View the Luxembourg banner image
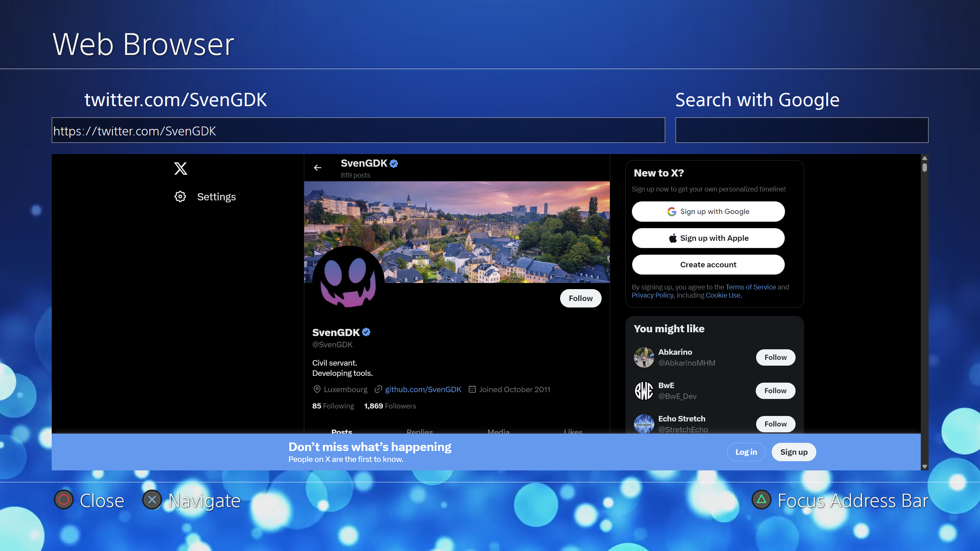980x551 pixels. coord(457,232)
